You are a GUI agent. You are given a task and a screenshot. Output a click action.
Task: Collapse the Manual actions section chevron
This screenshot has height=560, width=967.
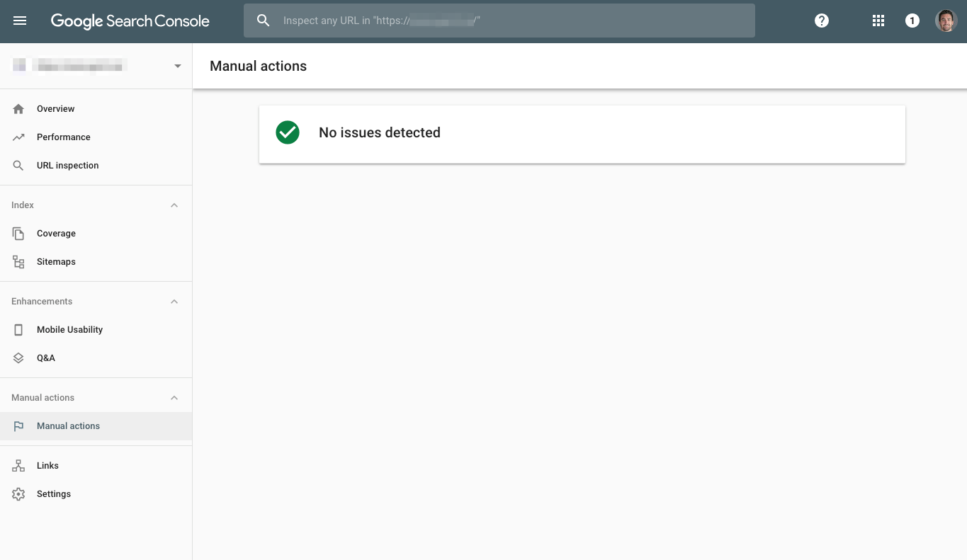(x=174, y=398)
